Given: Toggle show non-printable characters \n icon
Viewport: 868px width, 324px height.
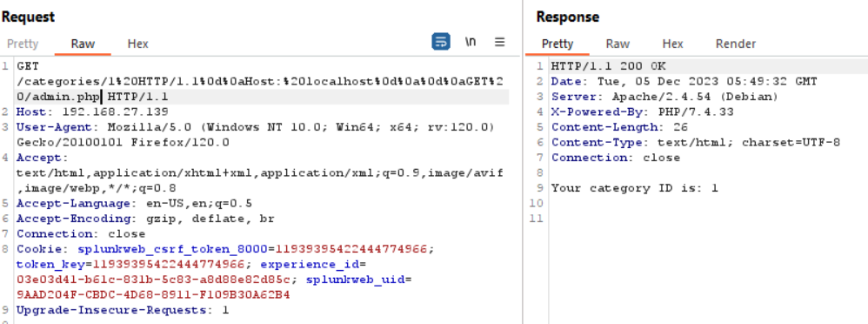Looking at the screenshot, I should click(x=471, y=42).
